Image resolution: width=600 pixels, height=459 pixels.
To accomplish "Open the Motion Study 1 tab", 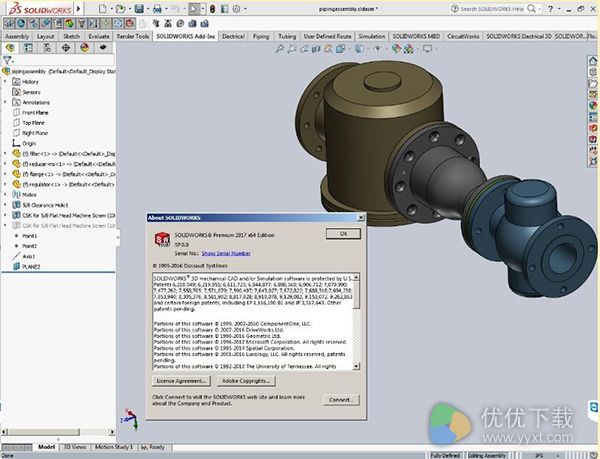I will (114, 447).
